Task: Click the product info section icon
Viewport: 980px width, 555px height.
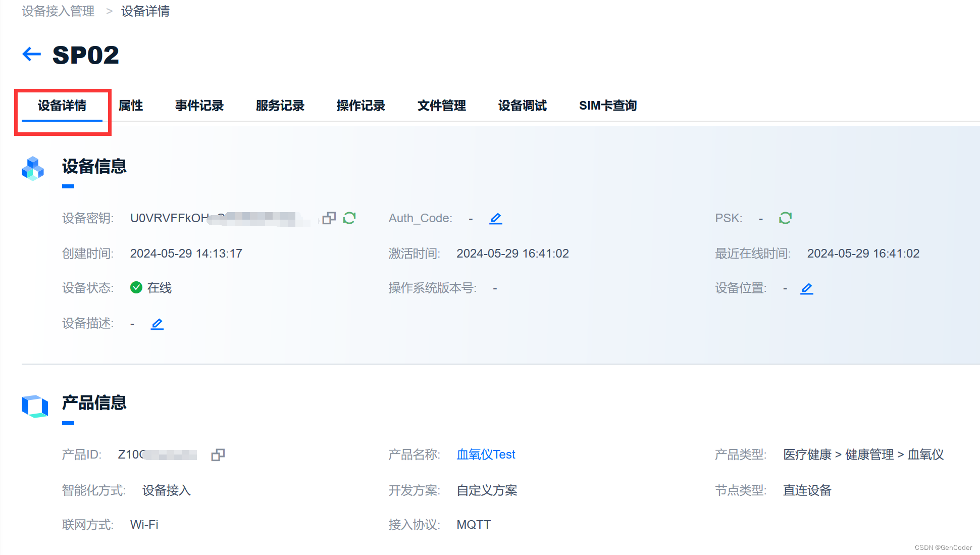Action: [35, 406]
